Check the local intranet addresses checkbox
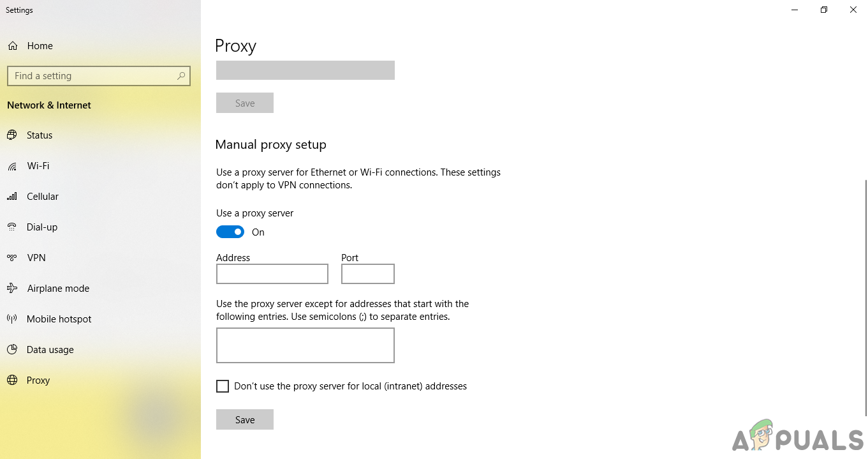868x459 pixels. coord(223,386)
